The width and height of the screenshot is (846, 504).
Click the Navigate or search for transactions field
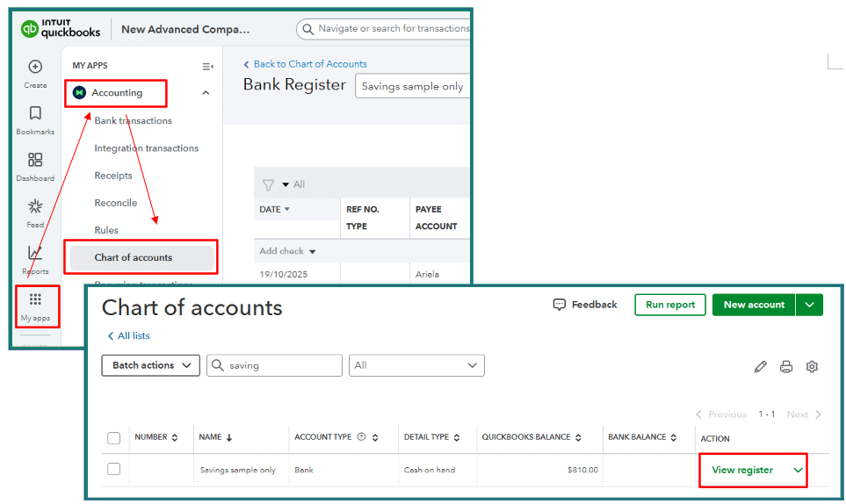tap(384, 29)
